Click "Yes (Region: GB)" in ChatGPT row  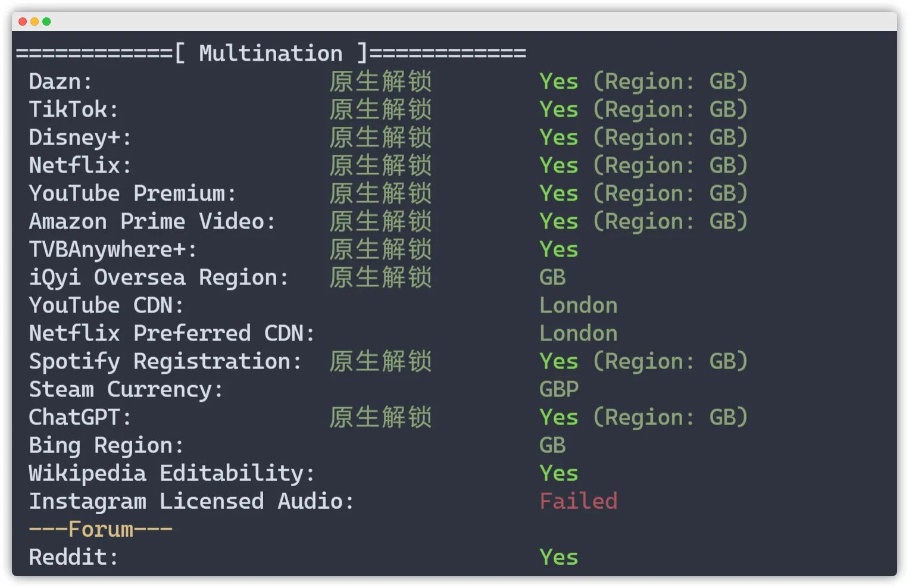[644, 417]
